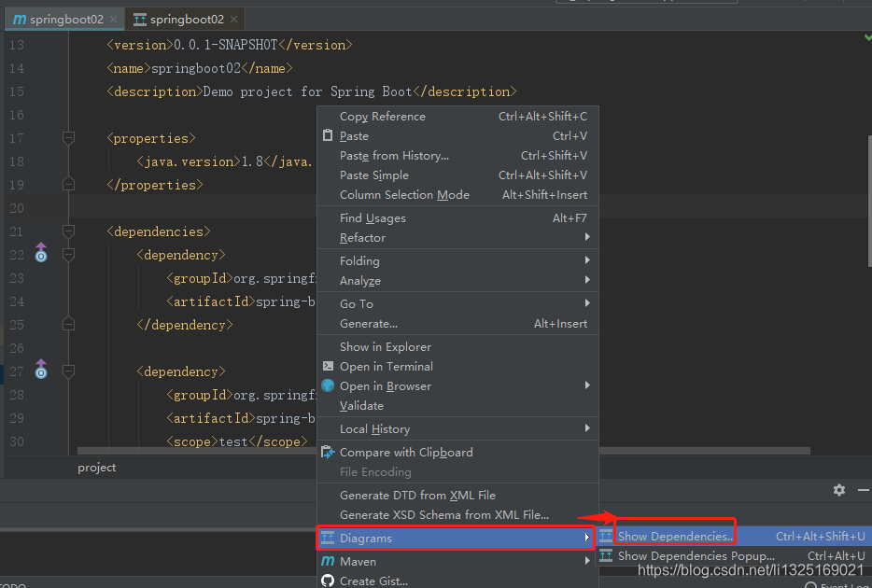Click the Show Dependencies diagram icon
The width and height of the screenshot is (872, 588).
click(x=606, y=537)
